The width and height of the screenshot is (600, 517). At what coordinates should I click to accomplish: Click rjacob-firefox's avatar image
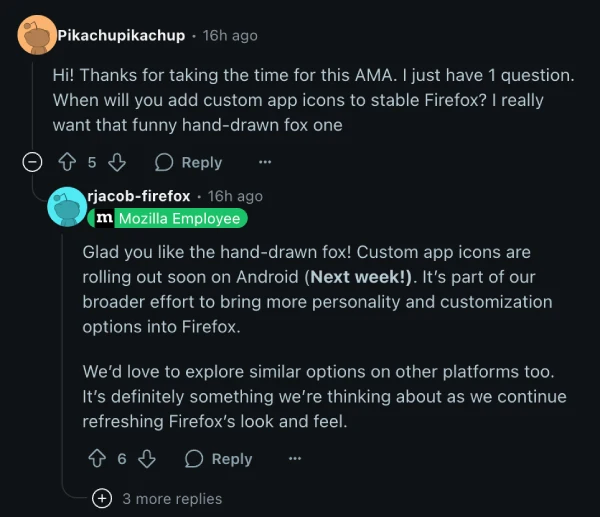tap(66, 206)
